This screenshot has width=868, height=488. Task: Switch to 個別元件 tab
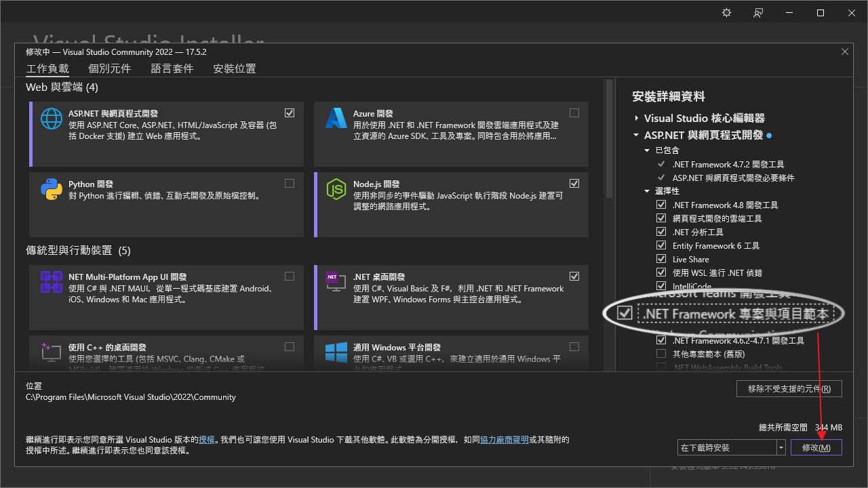tap(110, 69)
